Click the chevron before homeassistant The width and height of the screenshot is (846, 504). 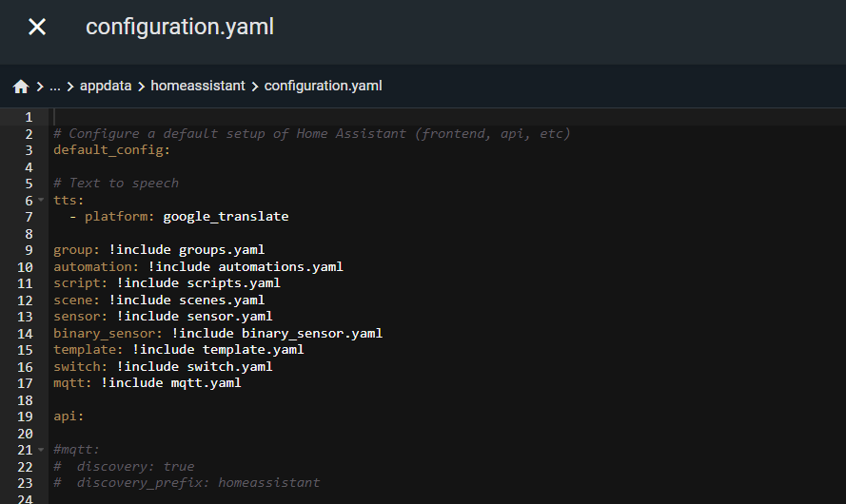(142, 87)
